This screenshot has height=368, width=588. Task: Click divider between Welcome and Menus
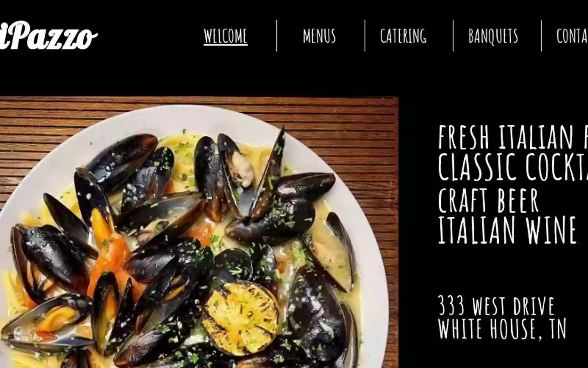click(277, 36)
